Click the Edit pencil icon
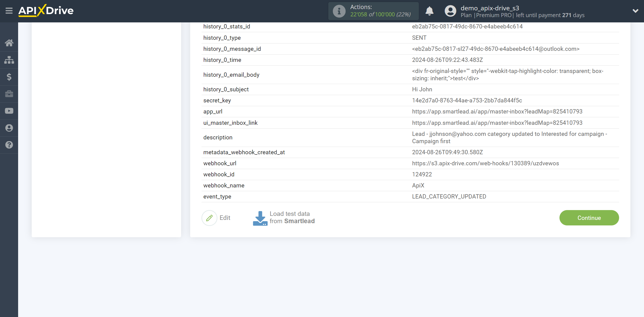The height and width of the screenshot is (317, 644). pyautogui.click(x=209, y=218)
